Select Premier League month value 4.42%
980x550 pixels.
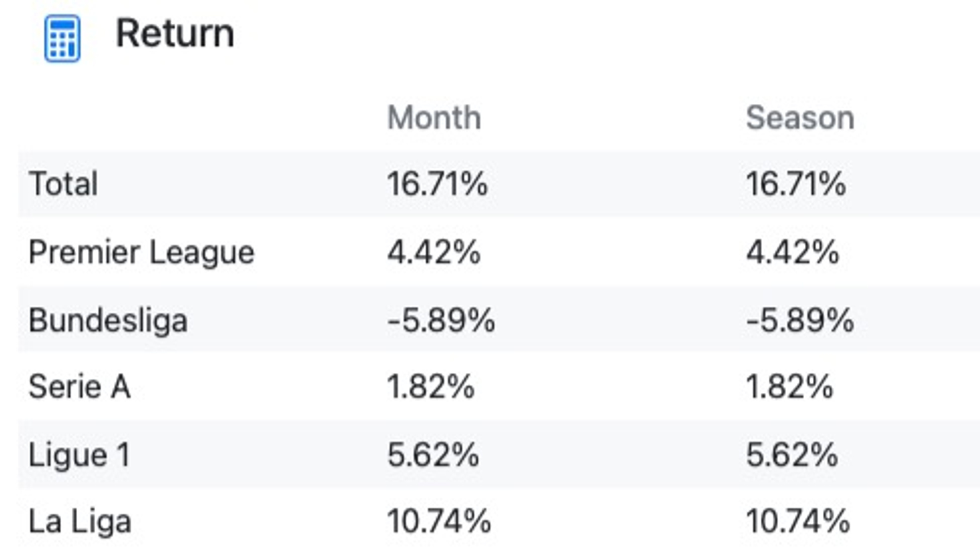coord(434,253)
